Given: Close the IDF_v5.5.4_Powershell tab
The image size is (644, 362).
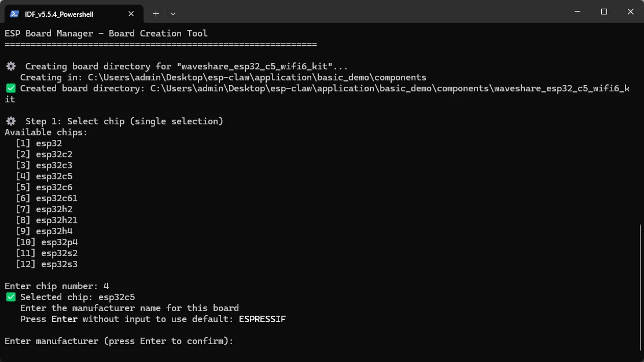Looking at the screenshot, I should coord(131,14).
